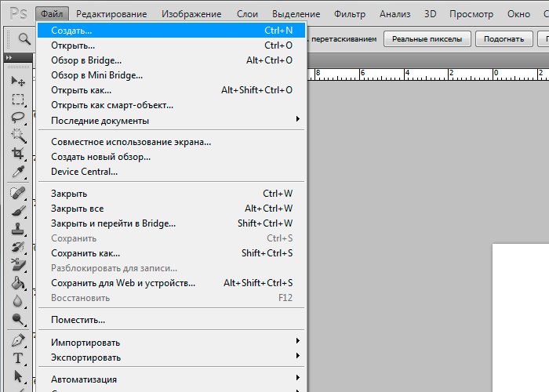Open the Фильтр menu
Image resolution: width=549 pixels, height=392 pixels.
[x=349, y=13]
